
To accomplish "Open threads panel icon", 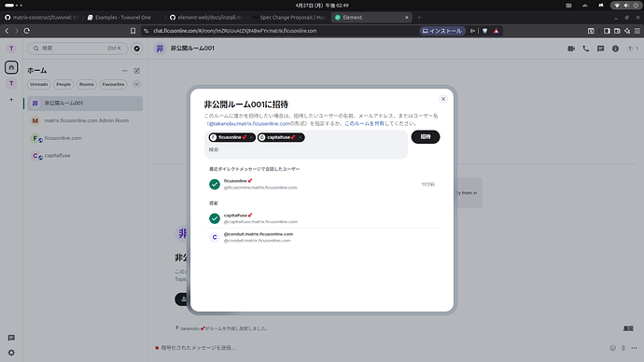I will (x=600, y=49).
